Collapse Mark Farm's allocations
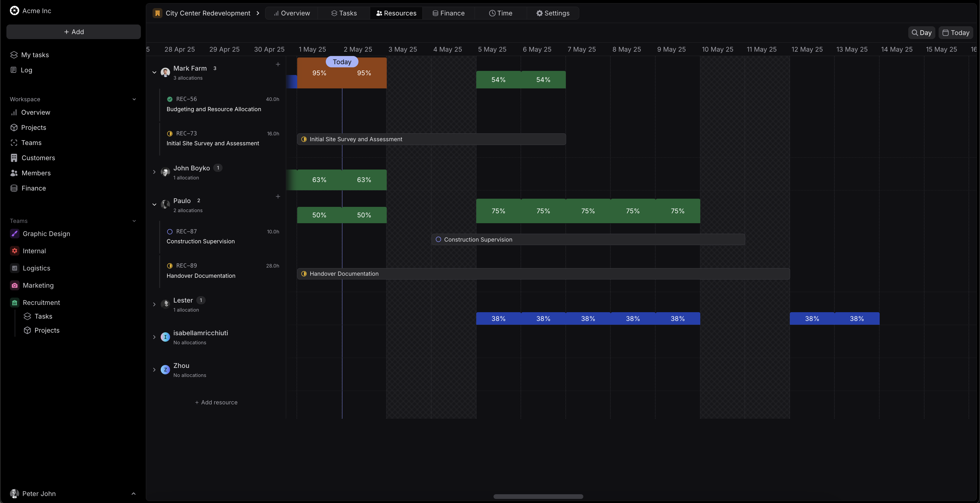 (154, 72)
